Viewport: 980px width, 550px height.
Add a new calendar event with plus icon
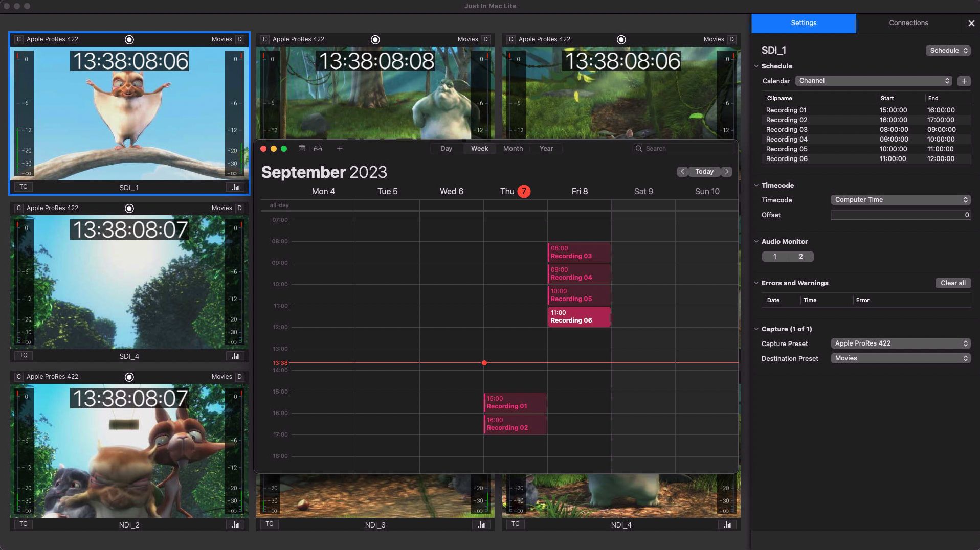pos(340,149)
